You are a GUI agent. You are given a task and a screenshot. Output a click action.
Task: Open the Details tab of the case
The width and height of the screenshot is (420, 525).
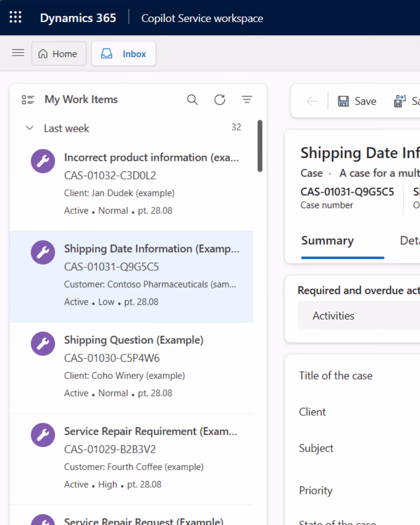pos(410,241)
